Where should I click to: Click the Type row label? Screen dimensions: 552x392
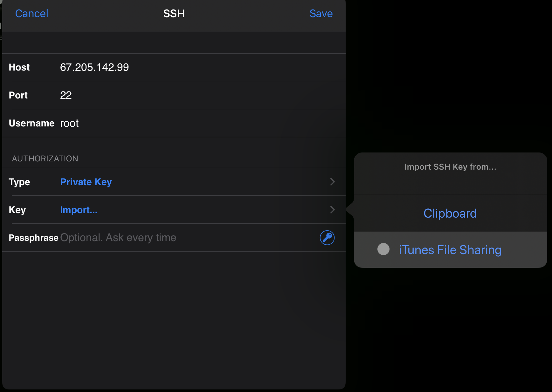point(19,182)
